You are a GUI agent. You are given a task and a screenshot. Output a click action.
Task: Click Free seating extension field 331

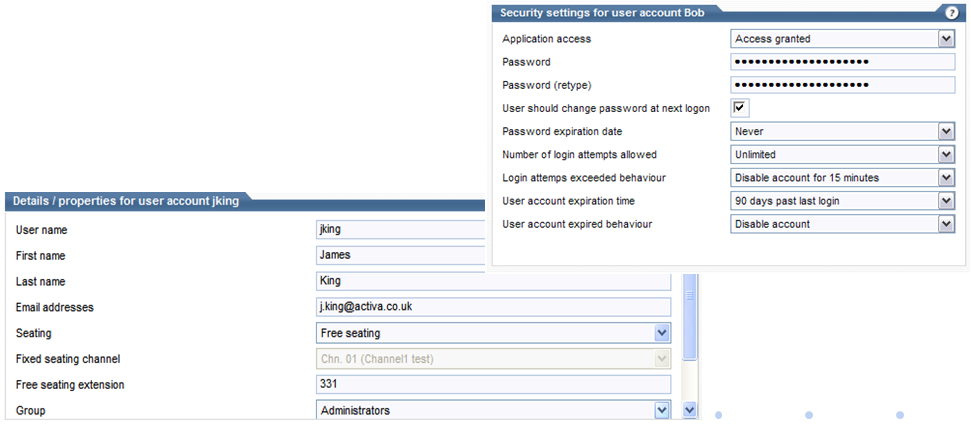click(494, 384)
